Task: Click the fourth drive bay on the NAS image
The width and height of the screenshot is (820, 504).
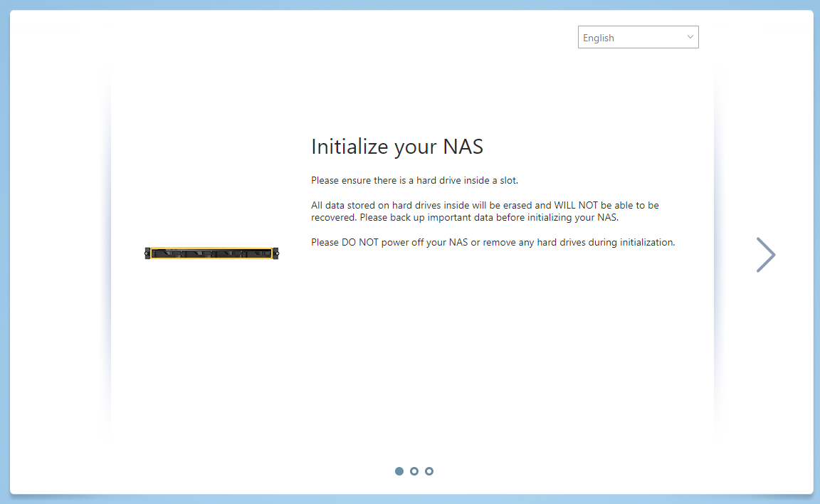Action: tap(256, 253)
